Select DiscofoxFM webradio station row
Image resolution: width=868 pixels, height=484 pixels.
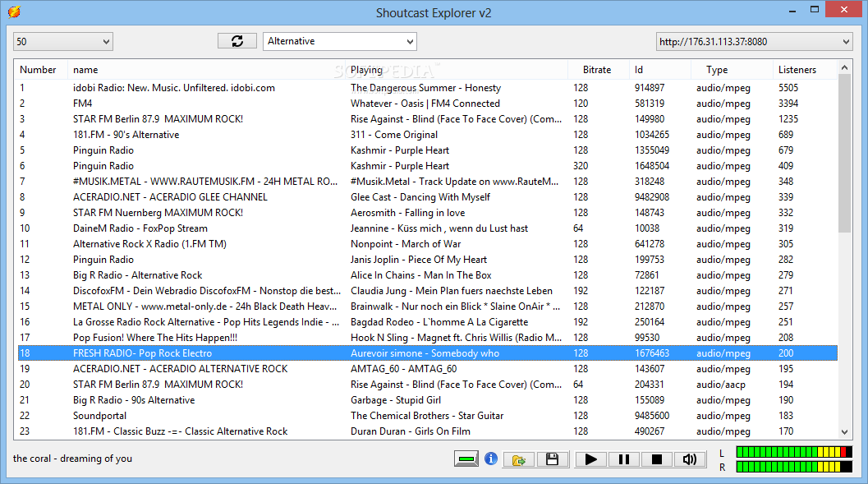(x=427, y=291)
